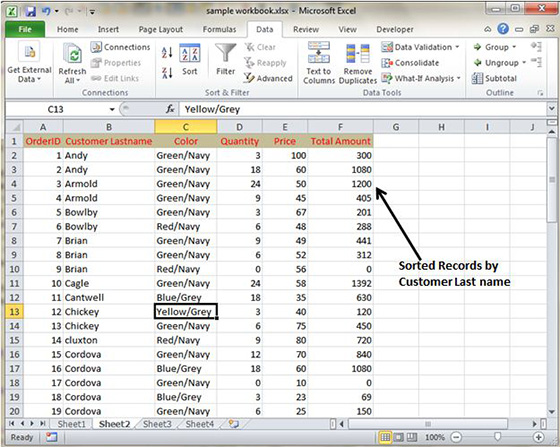This screenshot has height=447, width=560.
Task: Click the Show Detail outline icon
Action: coord(536,46)
